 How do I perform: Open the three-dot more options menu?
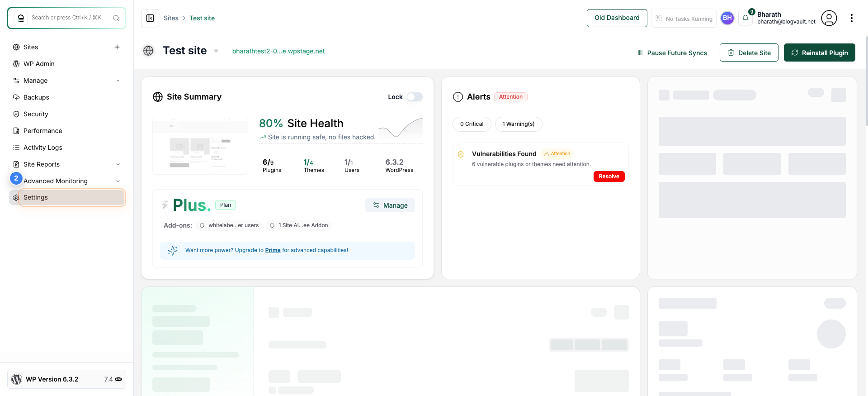(x=852, y=18)
